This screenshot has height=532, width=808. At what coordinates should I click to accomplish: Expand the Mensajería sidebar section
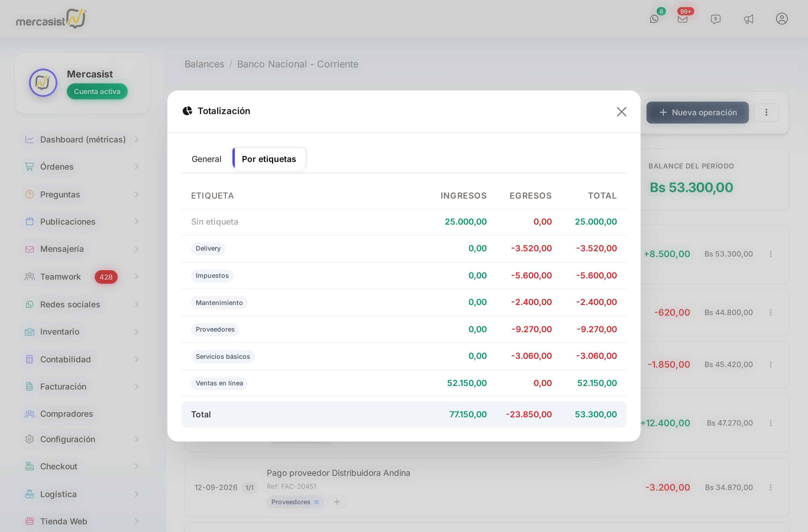82,249
